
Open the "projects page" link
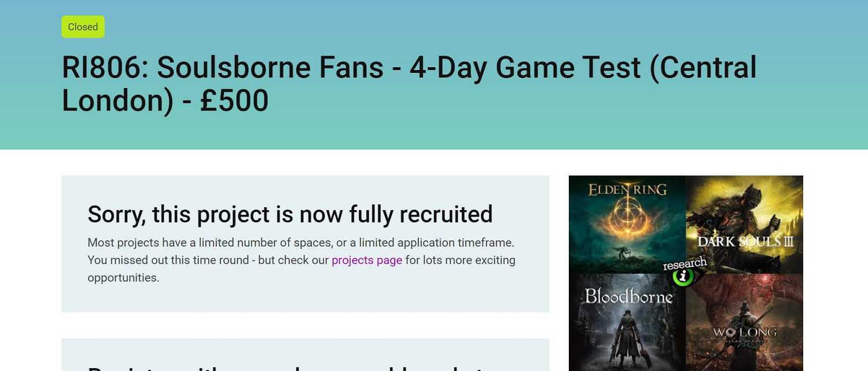tap(367, 260)
